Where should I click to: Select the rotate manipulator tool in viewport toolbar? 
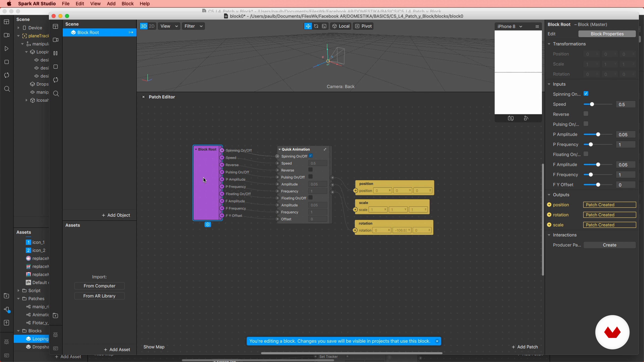[316, 26]
